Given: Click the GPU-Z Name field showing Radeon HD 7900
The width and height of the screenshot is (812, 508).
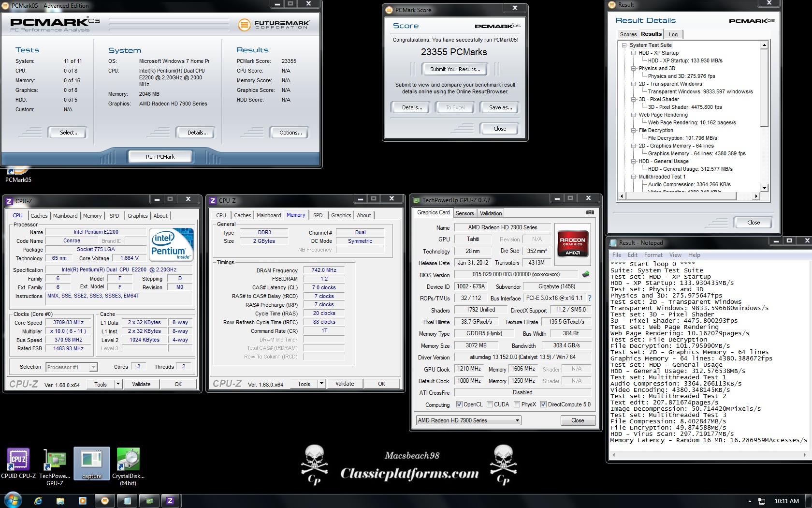Looking at the screenshot, I should [502, 227].
